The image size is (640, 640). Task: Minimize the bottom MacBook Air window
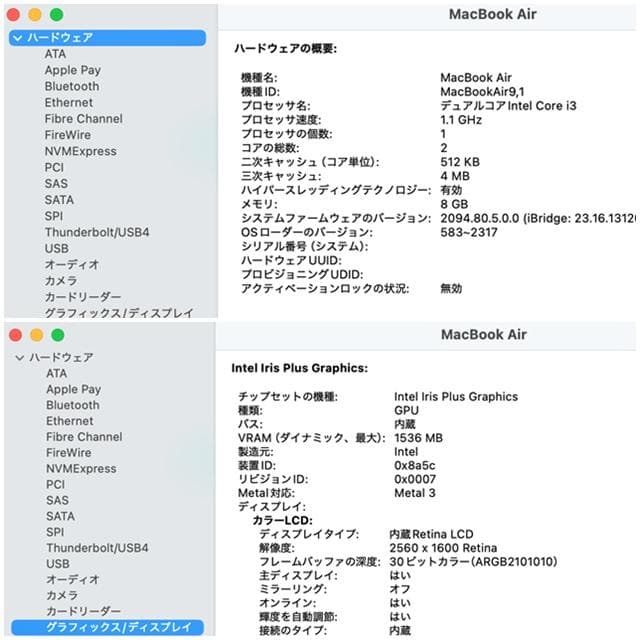36,336
